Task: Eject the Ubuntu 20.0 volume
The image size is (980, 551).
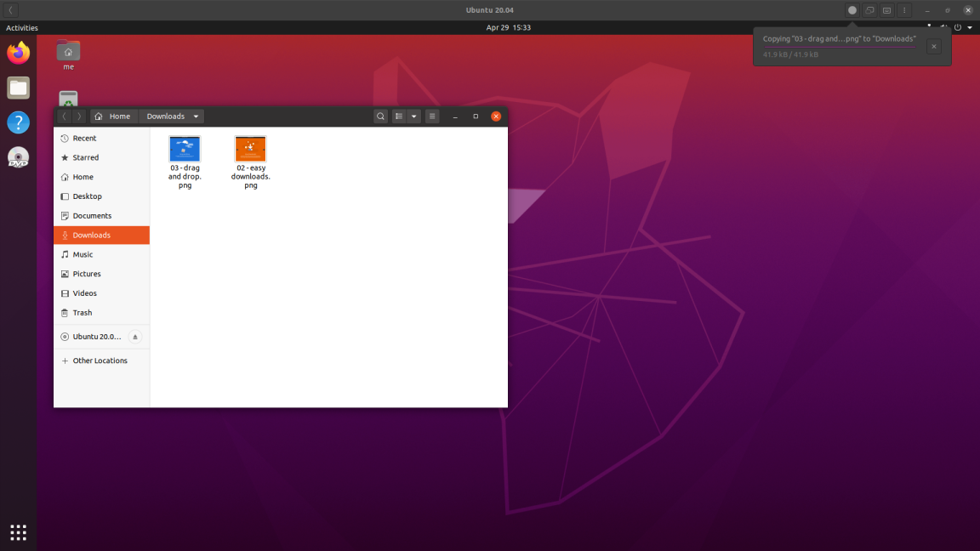Action: 134,337
